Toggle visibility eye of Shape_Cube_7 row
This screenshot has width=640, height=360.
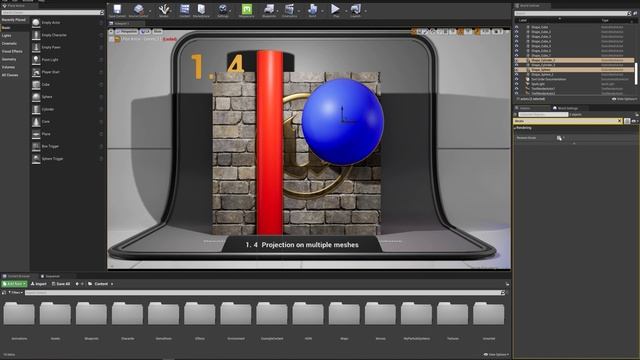click(x=517, y=56)
